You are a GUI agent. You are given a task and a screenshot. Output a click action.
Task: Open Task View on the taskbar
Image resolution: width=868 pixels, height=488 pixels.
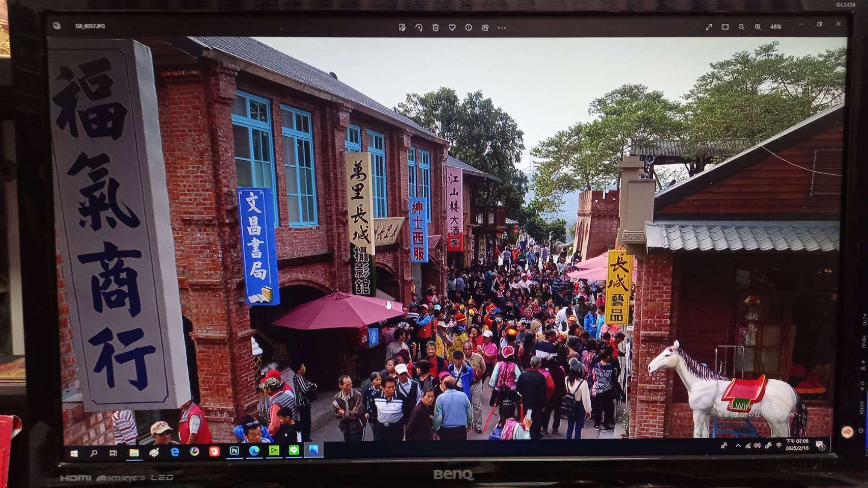click(113, 452)
